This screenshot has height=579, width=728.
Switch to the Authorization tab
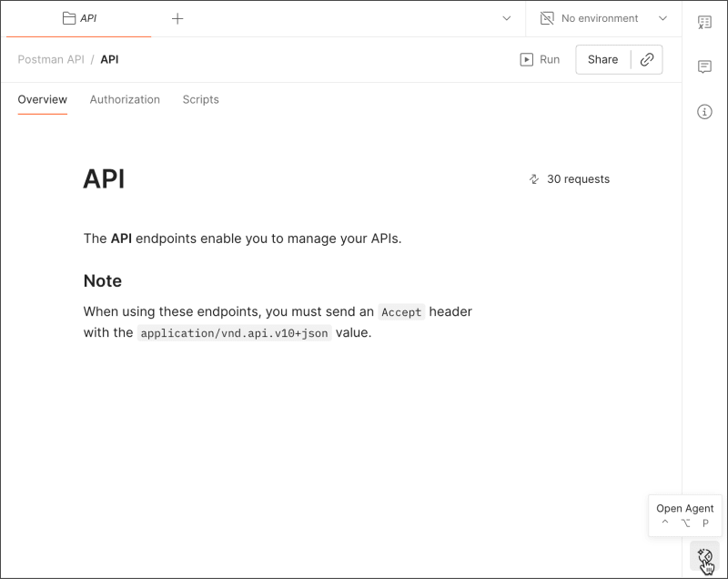tap(125, 100)
